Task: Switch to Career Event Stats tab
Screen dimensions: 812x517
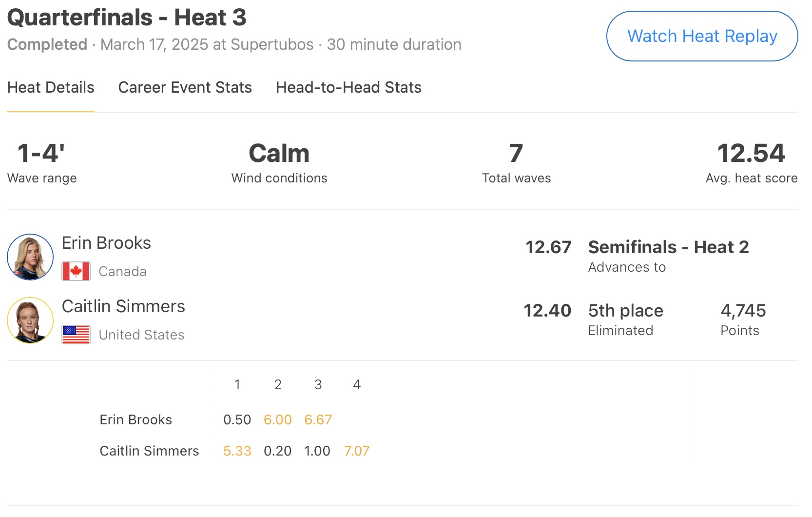Action: tap(185, 87)
